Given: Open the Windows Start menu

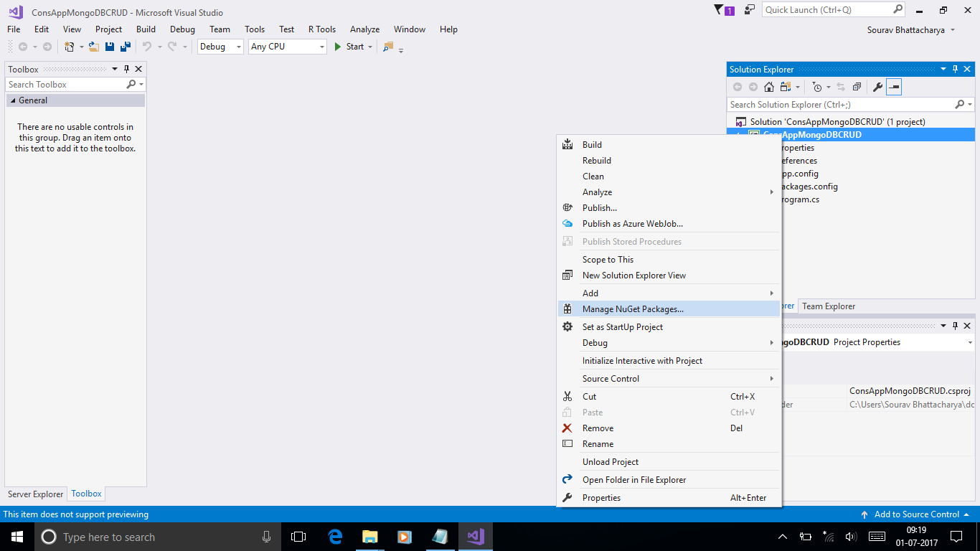Looking at the screenshot, I should [17, 537].
